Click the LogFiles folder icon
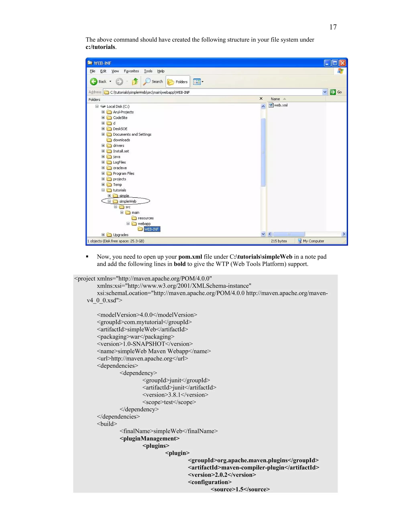Image resolution: width=411 pixels, height=532 pixels. tap(109, 162)
